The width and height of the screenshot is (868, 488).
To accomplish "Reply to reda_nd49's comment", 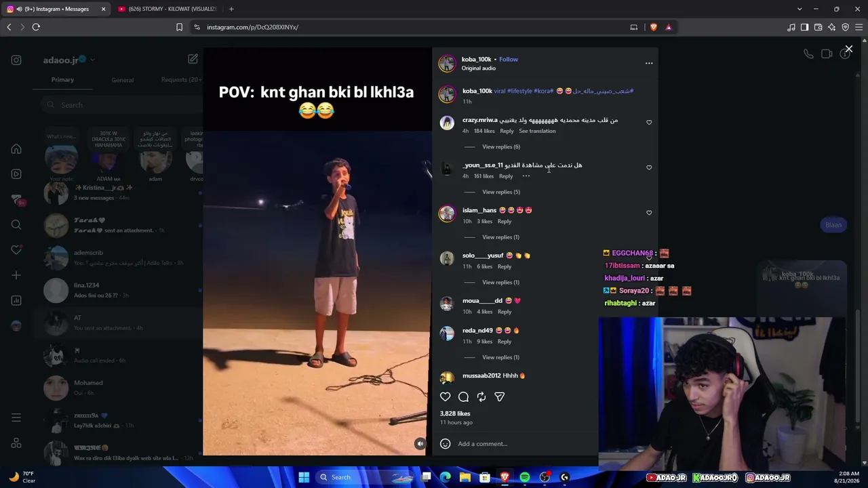I will tap(505, 342).
